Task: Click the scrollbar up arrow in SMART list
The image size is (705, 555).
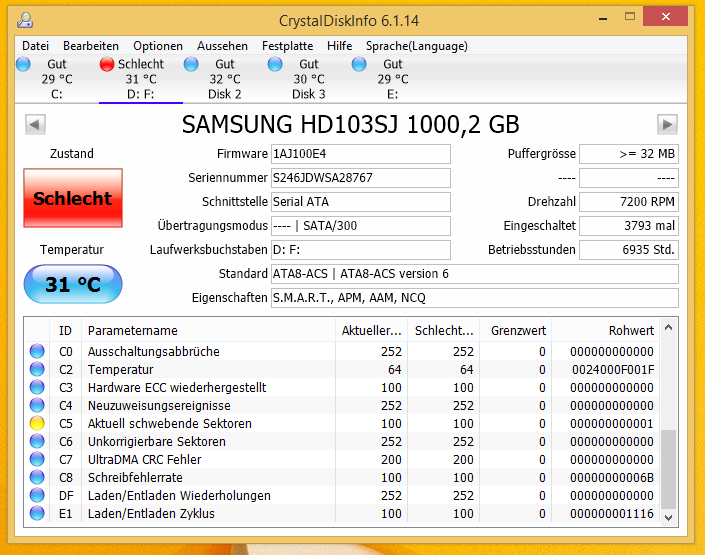Action: (669, 327)
